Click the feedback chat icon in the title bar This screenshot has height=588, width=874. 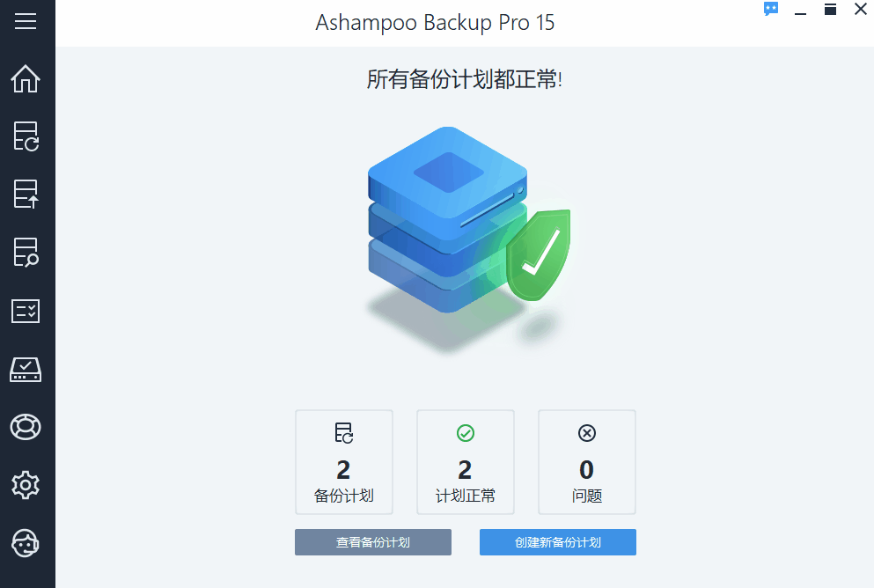click(x=771, y=10)
